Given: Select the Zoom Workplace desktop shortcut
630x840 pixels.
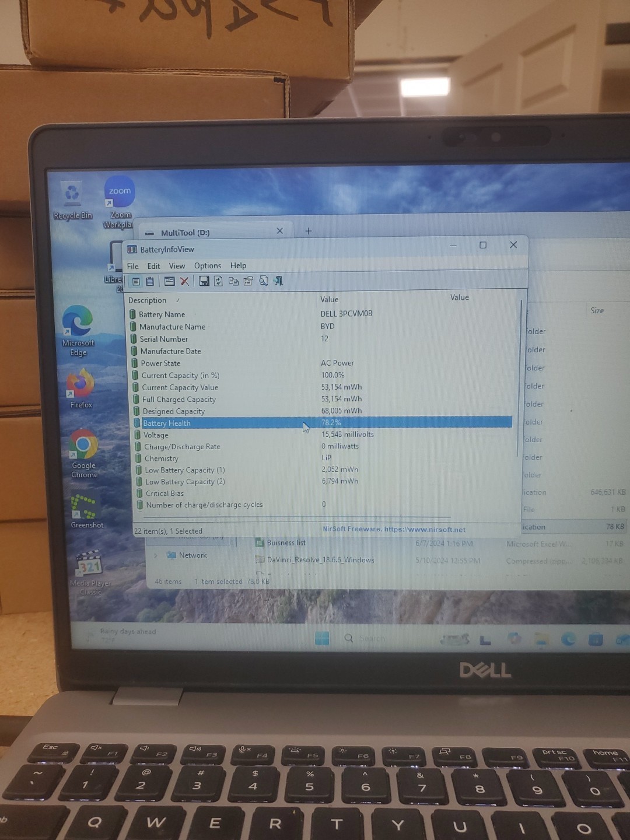Looking at the screenshot, I should (x=119, y=202).
